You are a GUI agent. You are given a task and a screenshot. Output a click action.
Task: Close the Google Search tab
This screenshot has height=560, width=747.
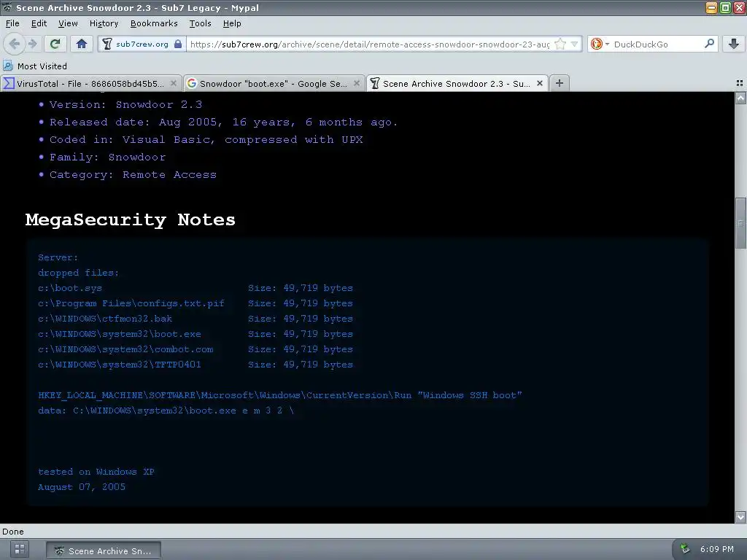tap(356, 83)
